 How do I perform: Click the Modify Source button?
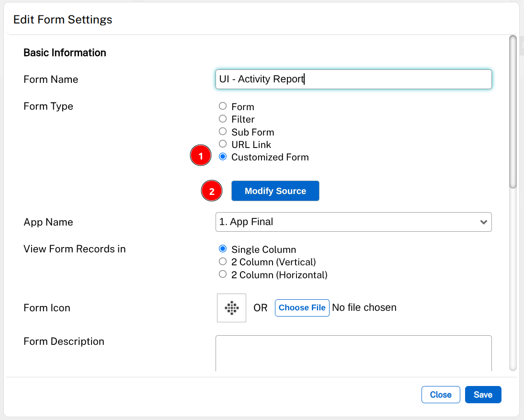(x=275, y=191)
